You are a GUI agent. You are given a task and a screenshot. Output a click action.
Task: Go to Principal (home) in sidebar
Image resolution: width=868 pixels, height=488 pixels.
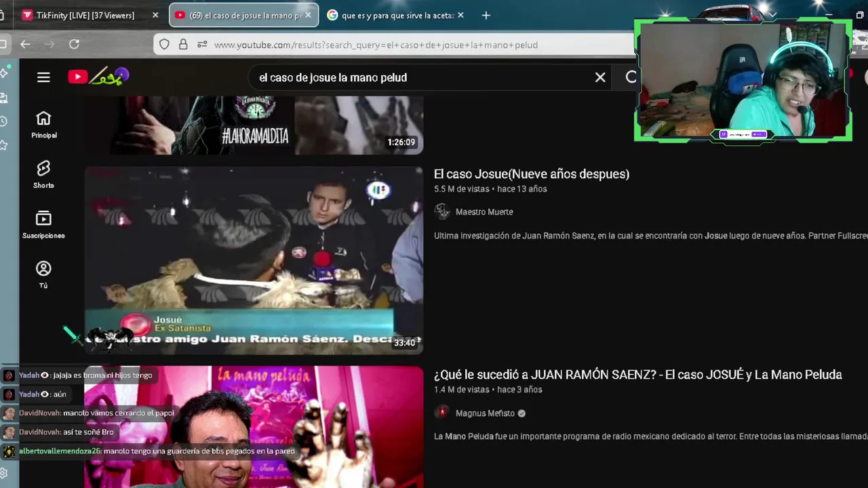[x=43, y=125]
